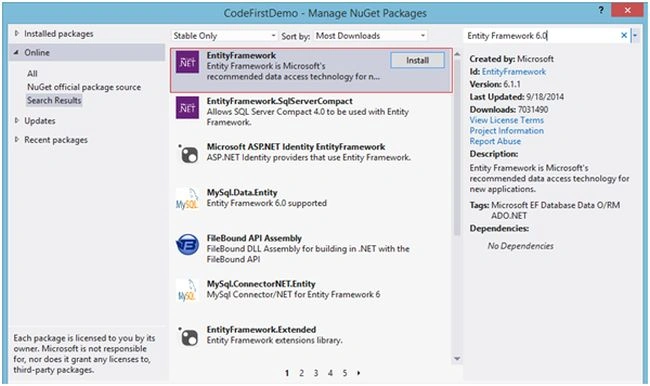Select the FileBound API Assembly title
Image resolution: width=650 pixels, height=386 pixels.
254,238
